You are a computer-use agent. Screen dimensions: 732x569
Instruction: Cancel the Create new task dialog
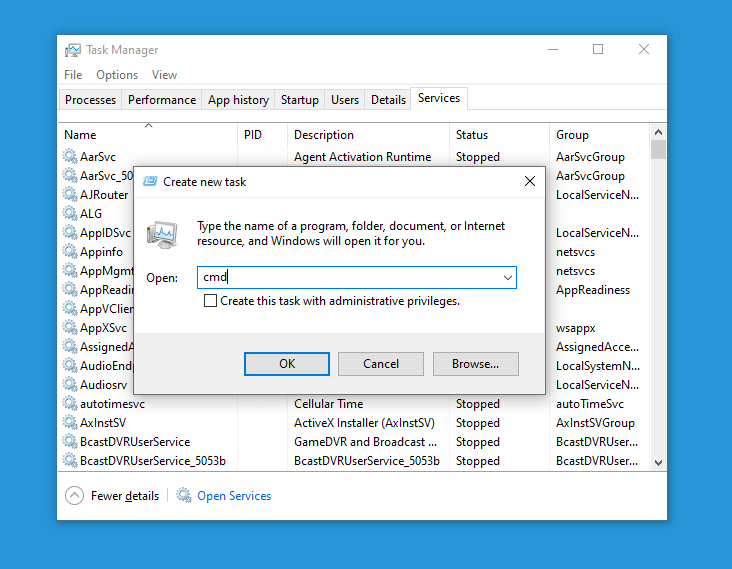[381, 364]
